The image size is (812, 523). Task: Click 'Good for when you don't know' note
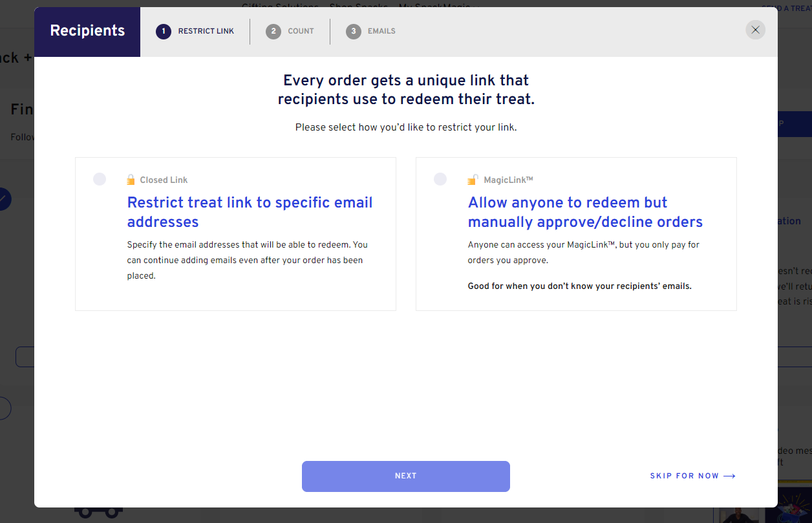click(x=580, y=286)
